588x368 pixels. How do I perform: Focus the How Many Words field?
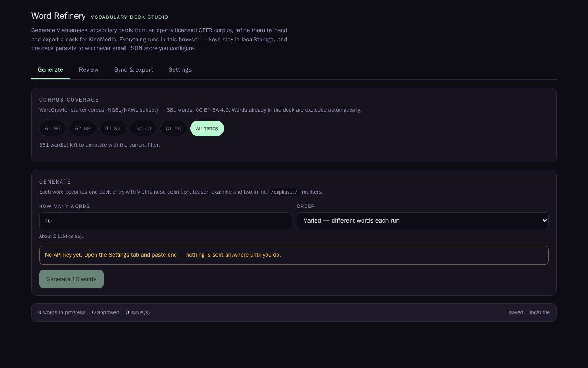point(165,221)
